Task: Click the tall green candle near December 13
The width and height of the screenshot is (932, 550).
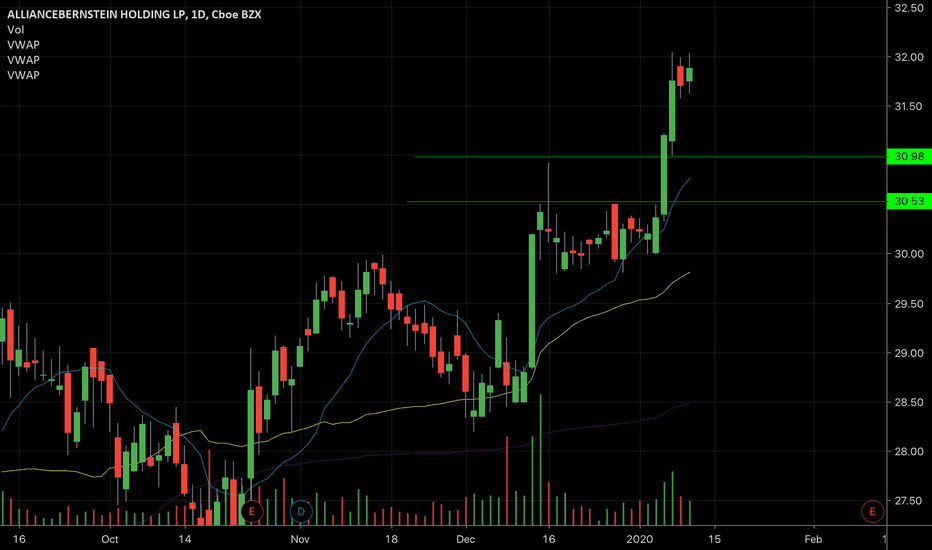Action: coord(532,301)
